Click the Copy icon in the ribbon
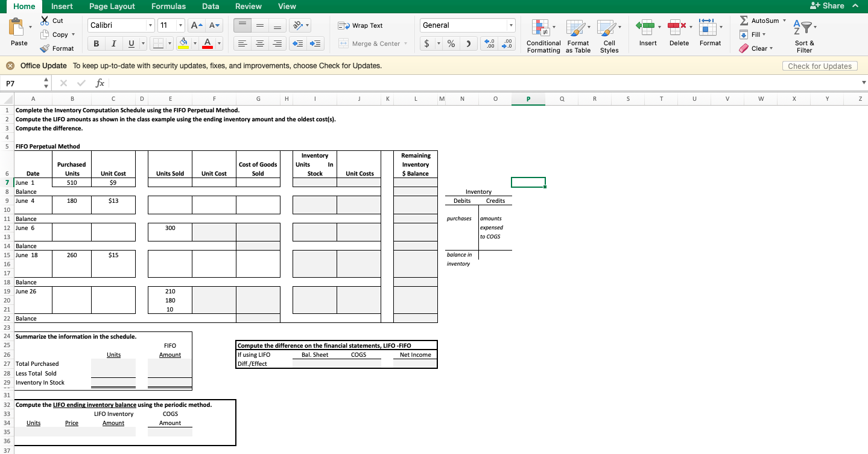 click(x=44, y=34)
